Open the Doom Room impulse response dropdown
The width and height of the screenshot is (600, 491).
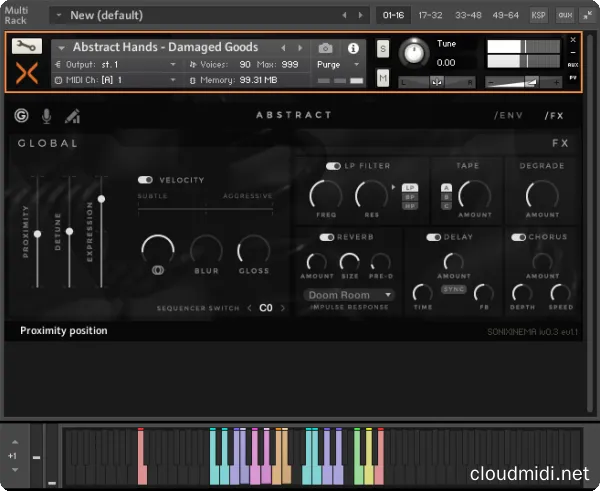[x=349, y=295]
